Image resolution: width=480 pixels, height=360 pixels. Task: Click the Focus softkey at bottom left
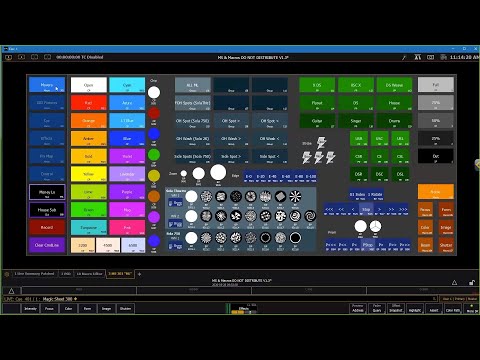tap(49, 309)
